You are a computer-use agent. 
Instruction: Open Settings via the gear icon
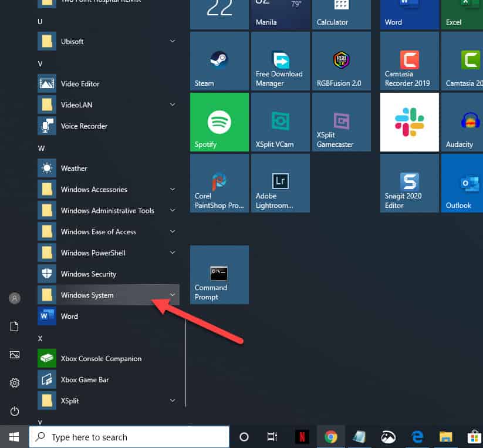click(x=15, y=383)
